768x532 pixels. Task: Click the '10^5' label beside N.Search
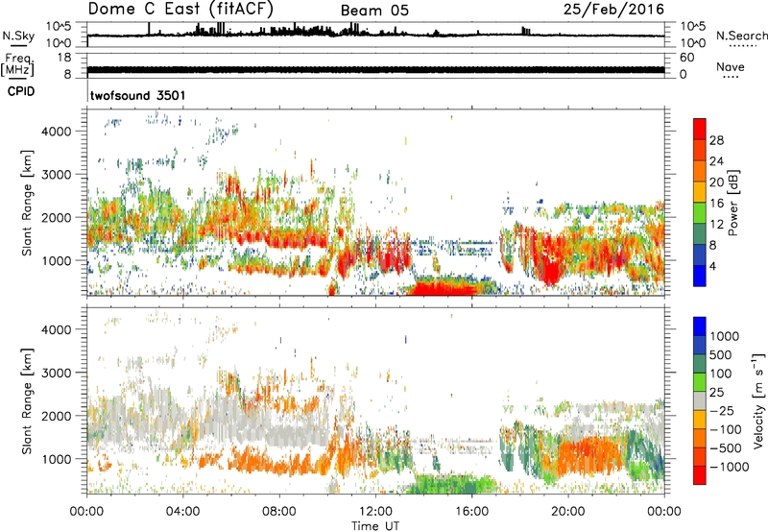[x=693, y=26]
